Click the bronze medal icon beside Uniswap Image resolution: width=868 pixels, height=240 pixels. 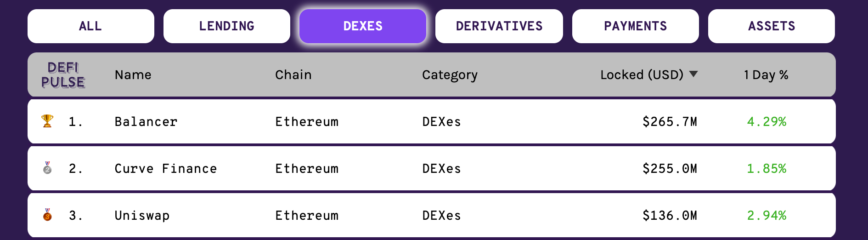click(x=47, y=215)
